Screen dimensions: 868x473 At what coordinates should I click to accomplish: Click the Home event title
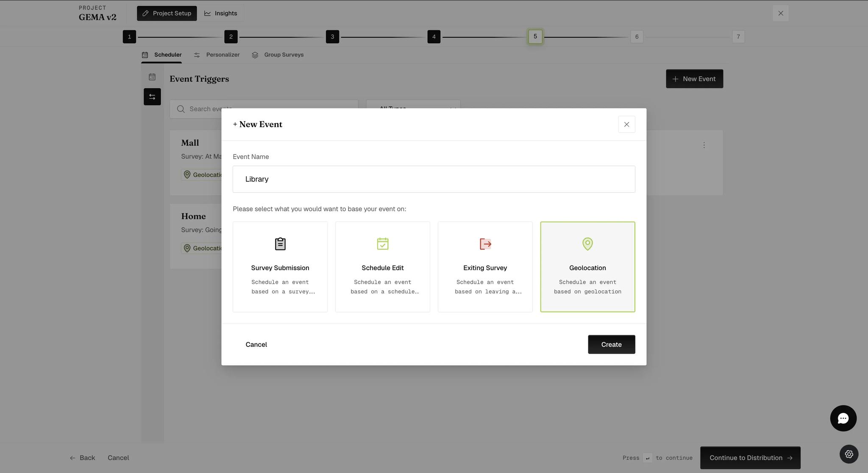click(x=193, y=216)
